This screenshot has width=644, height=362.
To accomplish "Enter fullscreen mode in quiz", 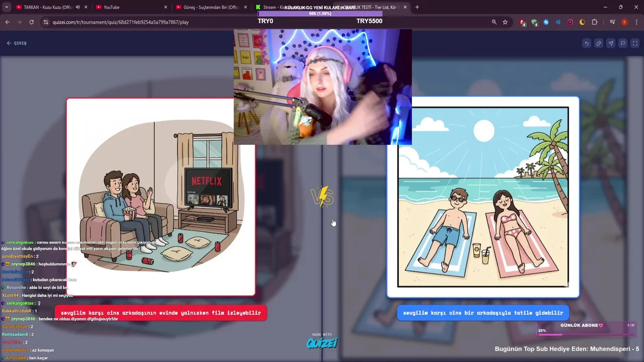I will coord(635,43).
